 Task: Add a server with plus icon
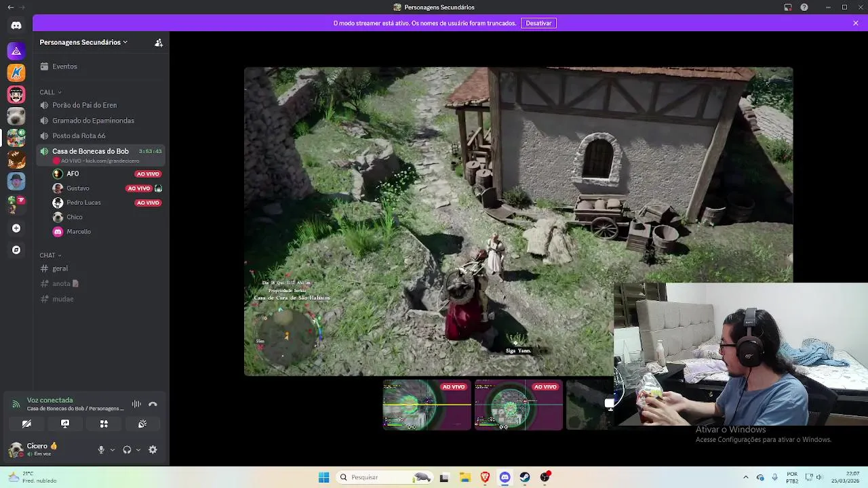tap(16, 228)
